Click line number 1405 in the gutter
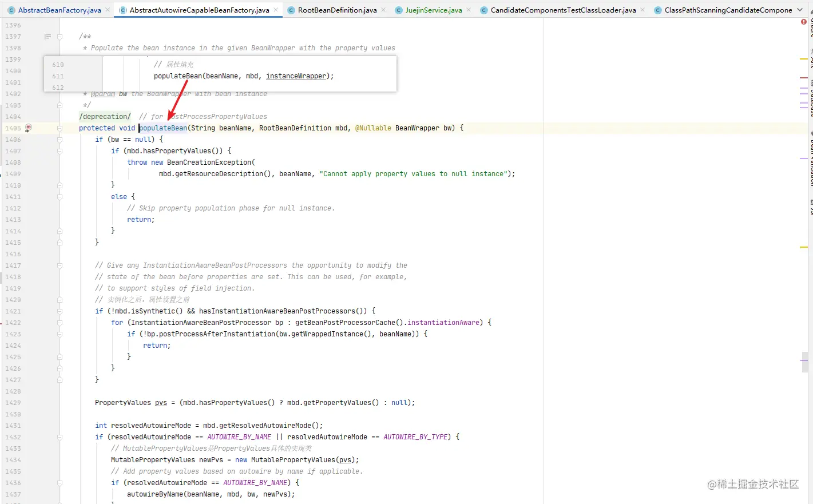The image size is (813, 504). coord(13,128)
